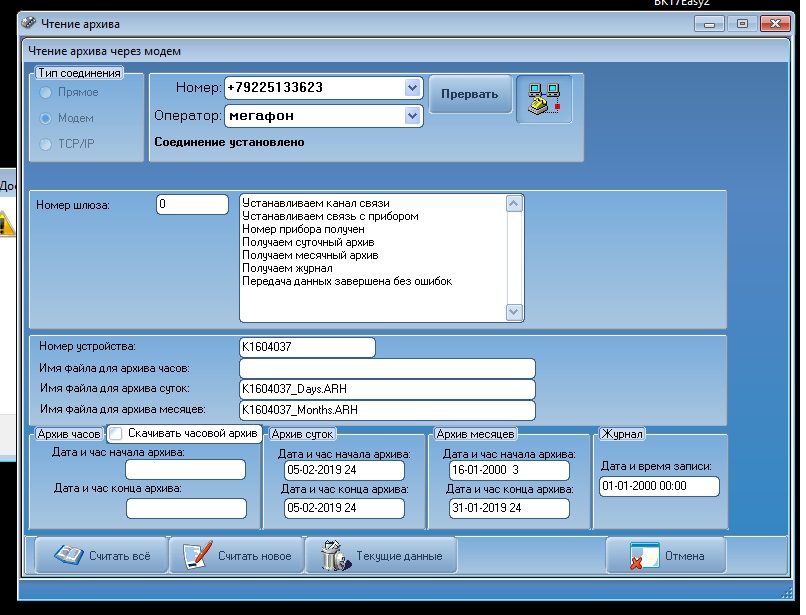Screen dimensions: 806x615
Task: Click the K1604037_Days.ARH file name field
Action: pyautogui.click(x=388, y=389)
